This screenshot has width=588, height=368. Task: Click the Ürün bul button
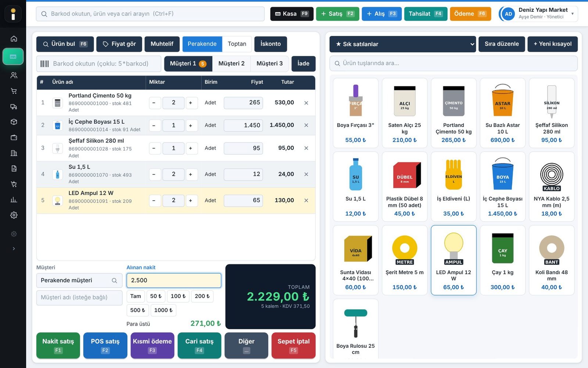coord(65,44)
